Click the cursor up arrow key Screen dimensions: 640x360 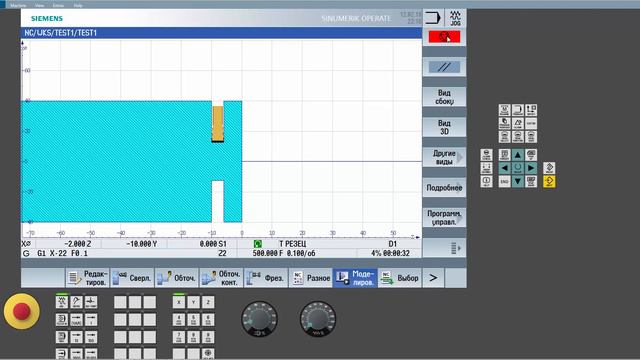(x=518, y=155)
